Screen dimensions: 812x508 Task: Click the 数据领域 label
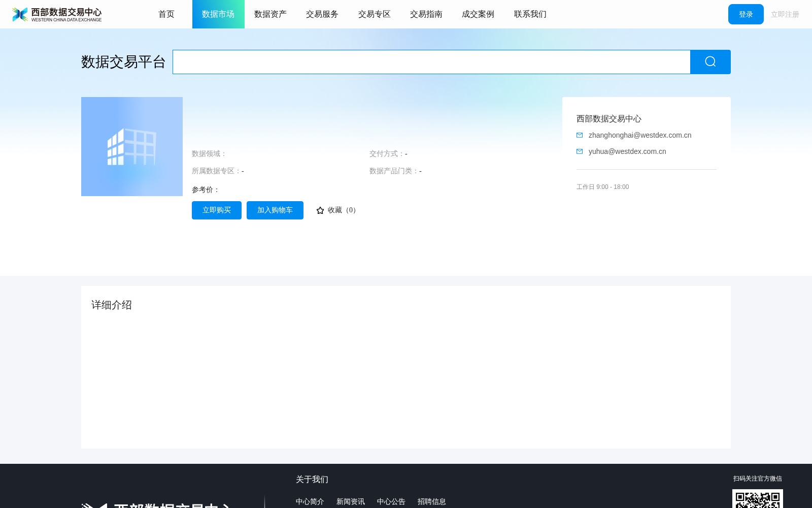click(209, 153)
